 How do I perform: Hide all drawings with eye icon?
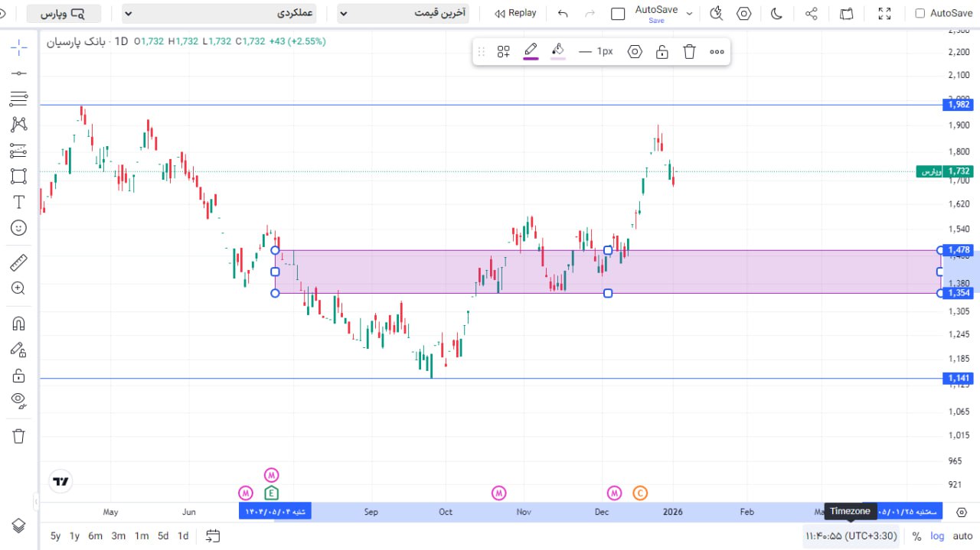(19, 401)
